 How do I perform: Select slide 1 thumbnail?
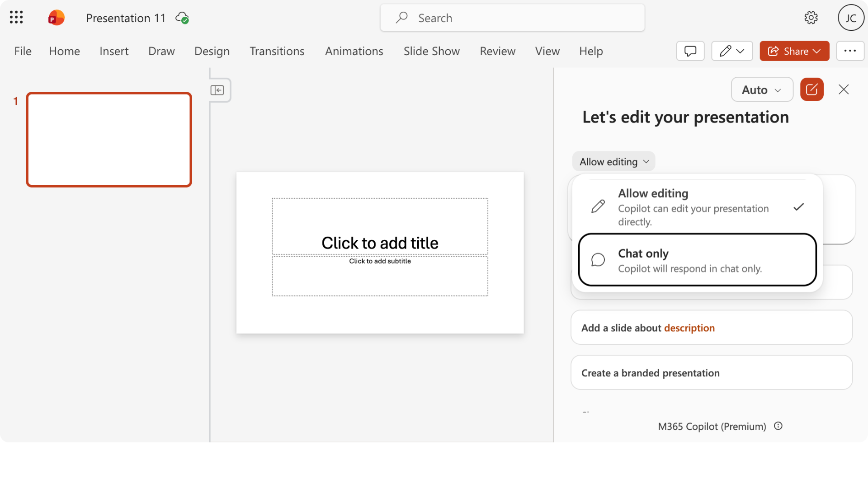[x=109, y=140]
